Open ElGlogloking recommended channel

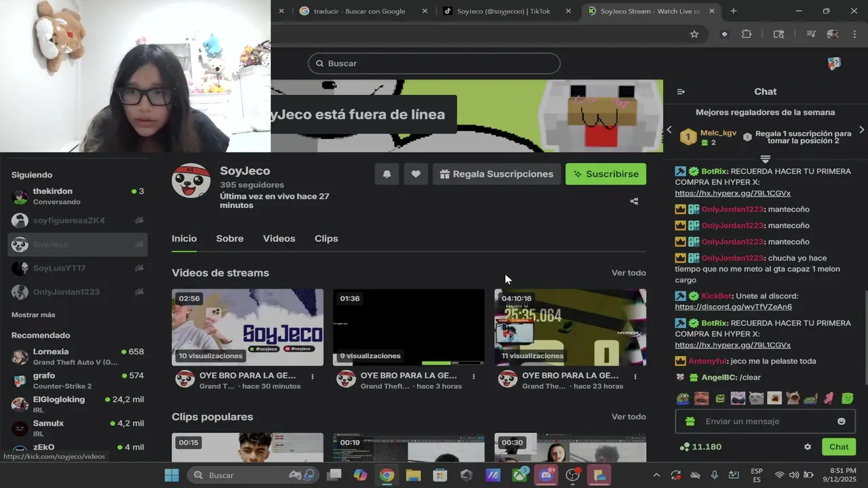[x=78, y=405]
